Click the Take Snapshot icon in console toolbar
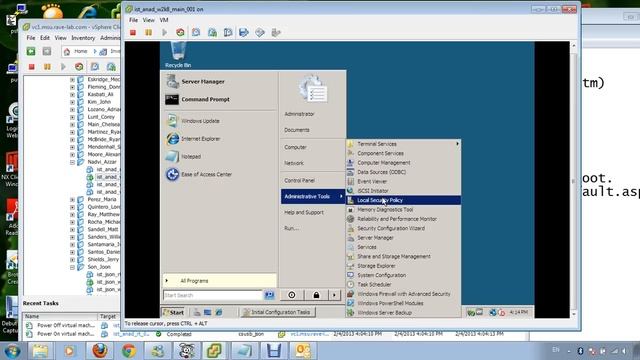Screen dimensions: 640x360 pyautogui.click(x=196, y=32)
